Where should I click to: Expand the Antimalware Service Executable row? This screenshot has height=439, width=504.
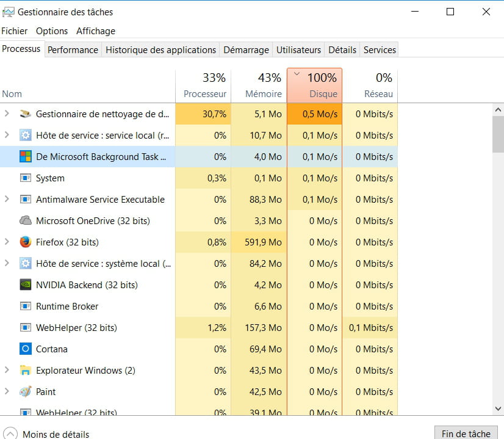coord(7,199)
